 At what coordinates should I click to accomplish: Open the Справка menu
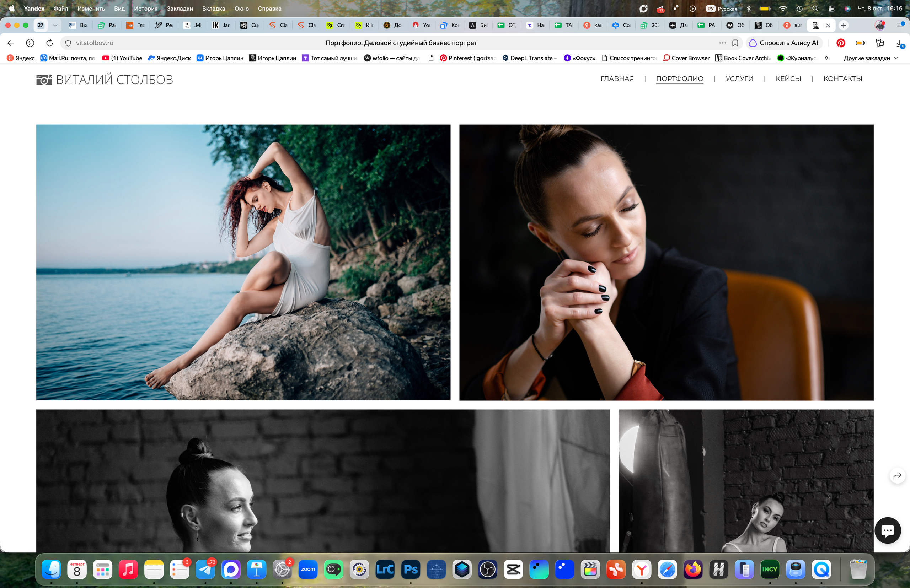tap(269, 9)
